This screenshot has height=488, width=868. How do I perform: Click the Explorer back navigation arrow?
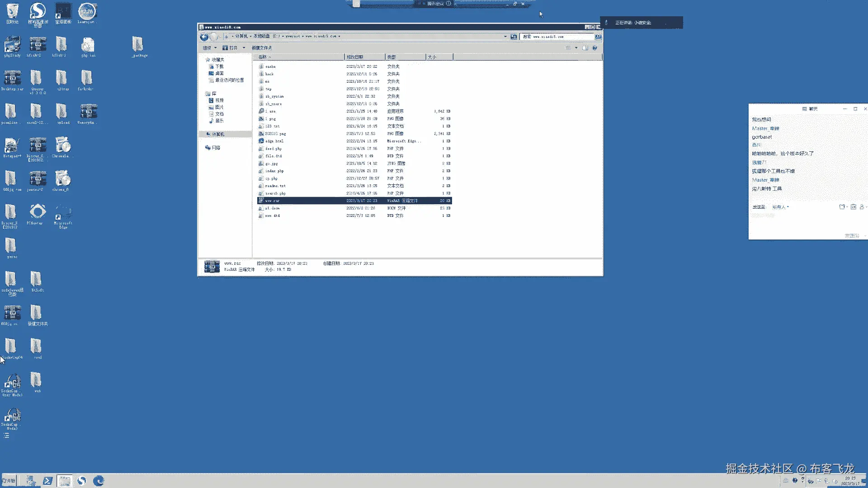(x=204, y=37)
